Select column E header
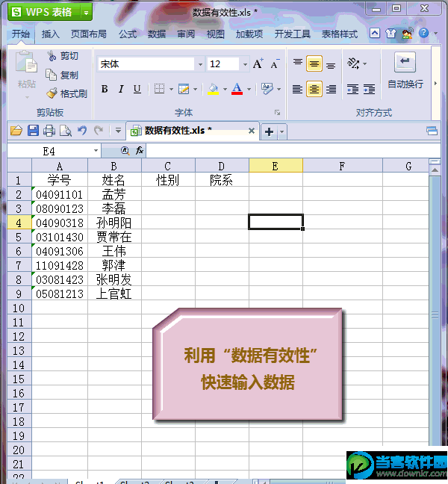 coord(276,166)
